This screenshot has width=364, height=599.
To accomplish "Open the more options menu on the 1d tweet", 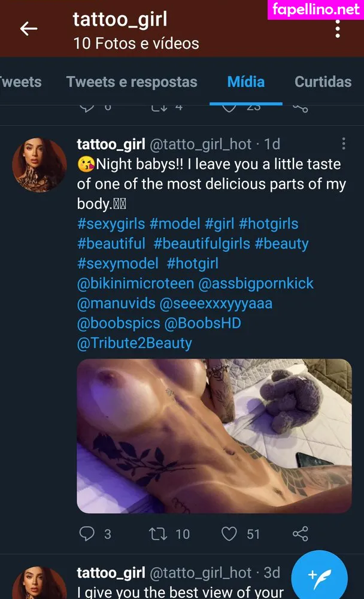I will tap(344, 144).
